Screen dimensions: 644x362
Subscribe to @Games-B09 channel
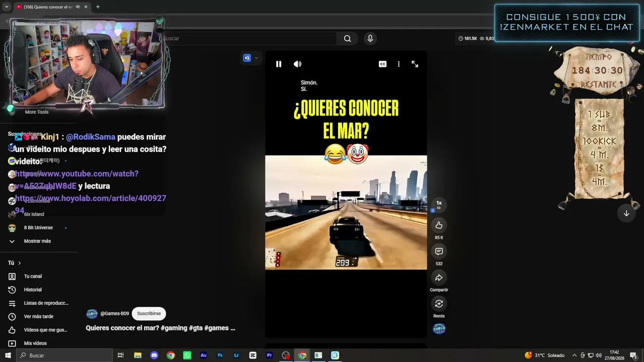coord(149,313)
